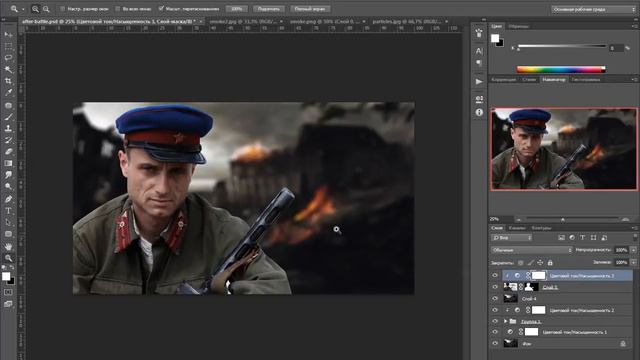Click the foreground color swatch in Color panel
The width and height of the screenshot is (640, 360).
[495, 38]
